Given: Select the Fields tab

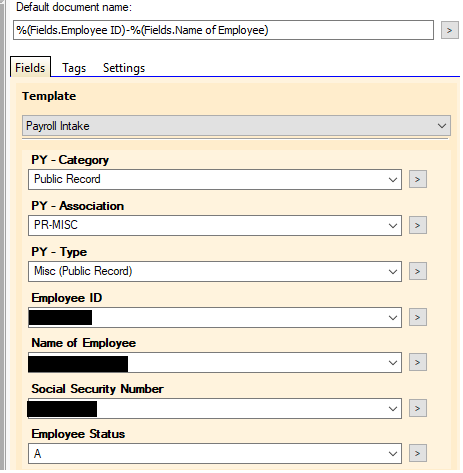Looking at the screenshot, I should [30, 68].
